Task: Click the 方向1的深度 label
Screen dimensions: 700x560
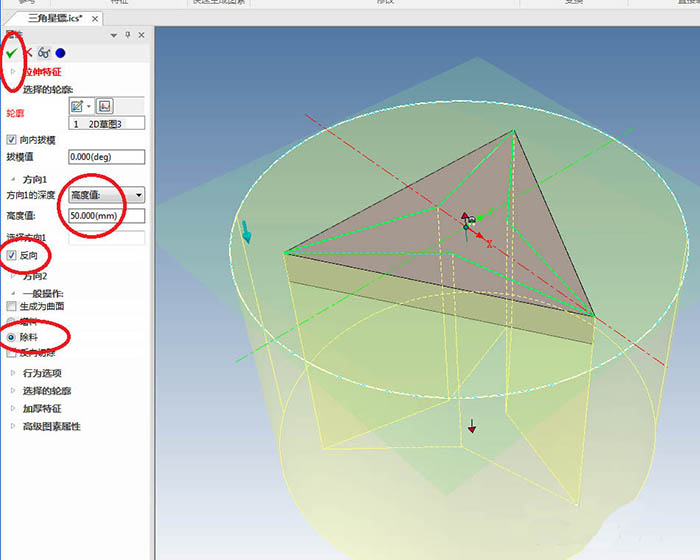Action: click(31, 195)
